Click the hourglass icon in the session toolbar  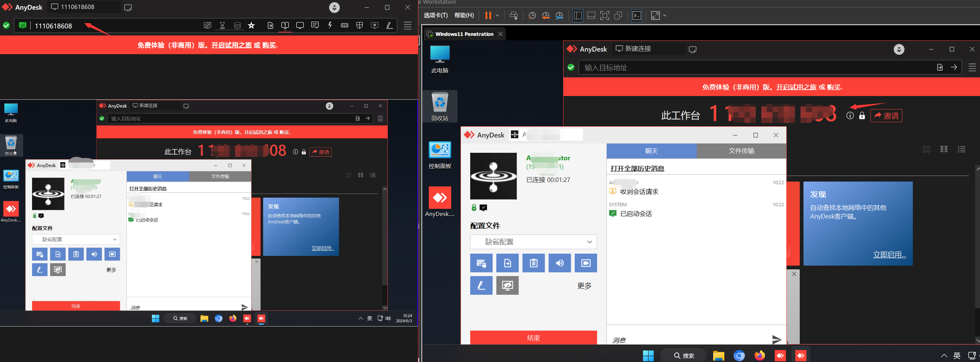(x=222, y=25)
